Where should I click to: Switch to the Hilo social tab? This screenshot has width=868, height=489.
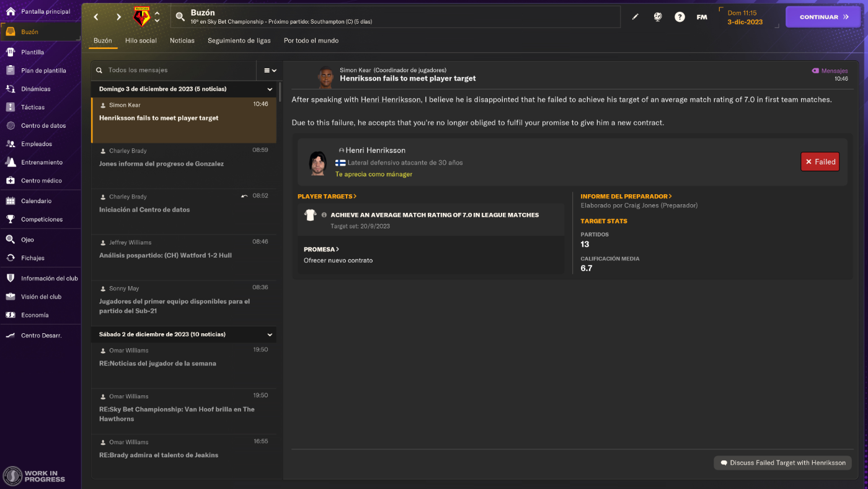141,40
